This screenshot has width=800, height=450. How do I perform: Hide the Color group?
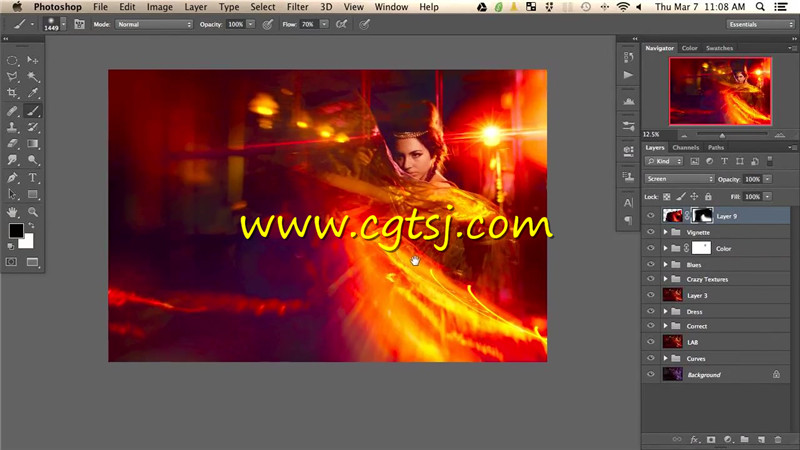651,248
